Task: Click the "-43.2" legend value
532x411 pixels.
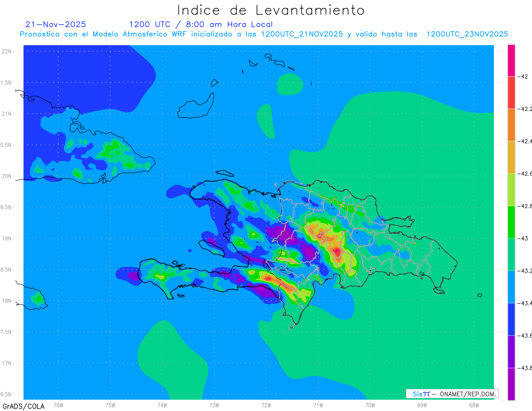Action: (x=525, y=270)
